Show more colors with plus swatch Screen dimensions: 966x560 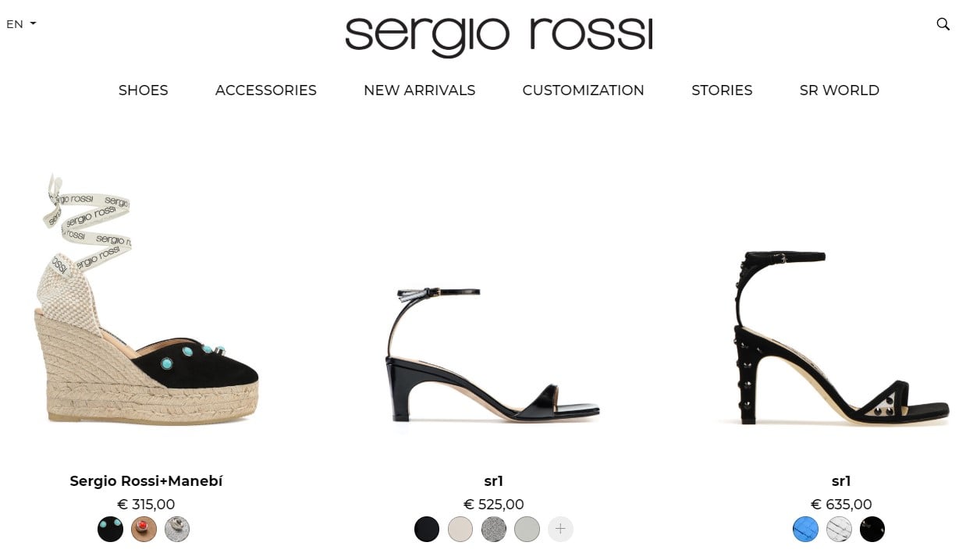click(x=560, y=529)
